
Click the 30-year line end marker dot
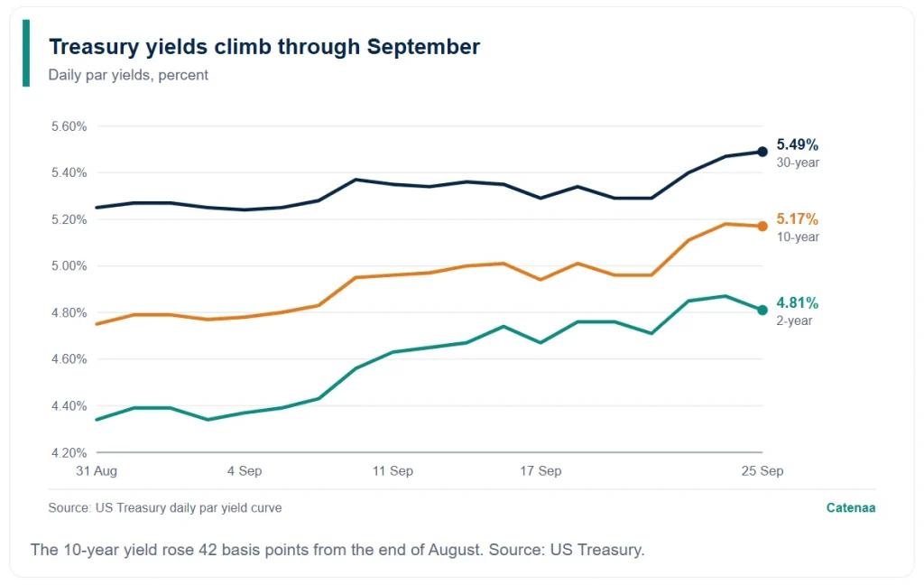[762, 152]
